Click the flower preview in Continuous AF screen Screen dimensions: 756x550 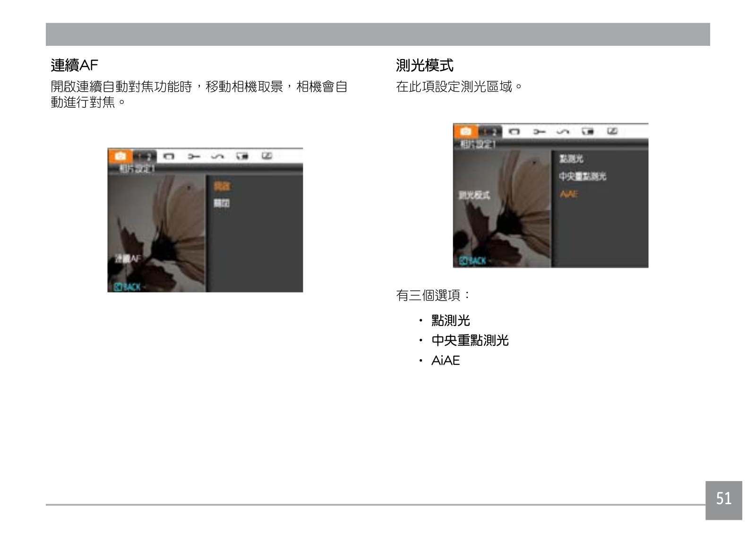(x=157, y=233)
